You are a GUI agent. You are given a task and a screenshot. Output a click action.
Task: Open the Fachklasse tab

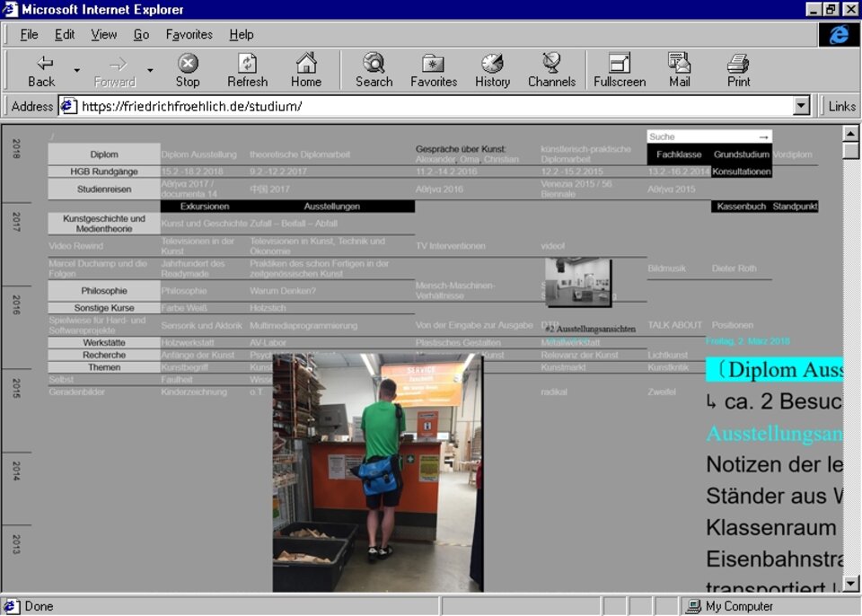coord(679,154)
